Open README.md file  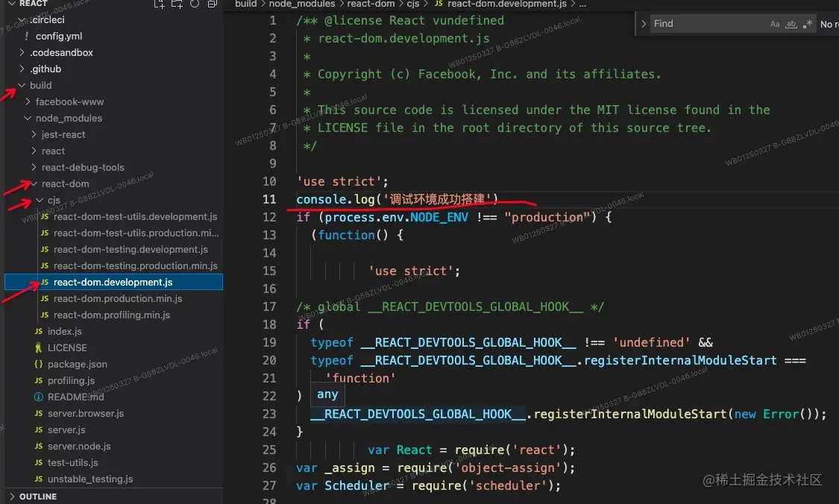(x=75, y=397)
